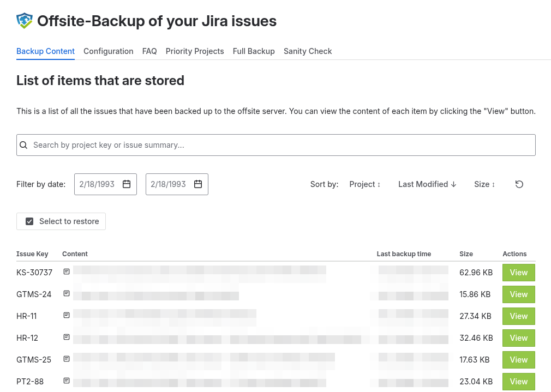View the content of issue KS-30737
Image resolution: width=551 pixels, height=392 pixels.
[x=518, y=273]
